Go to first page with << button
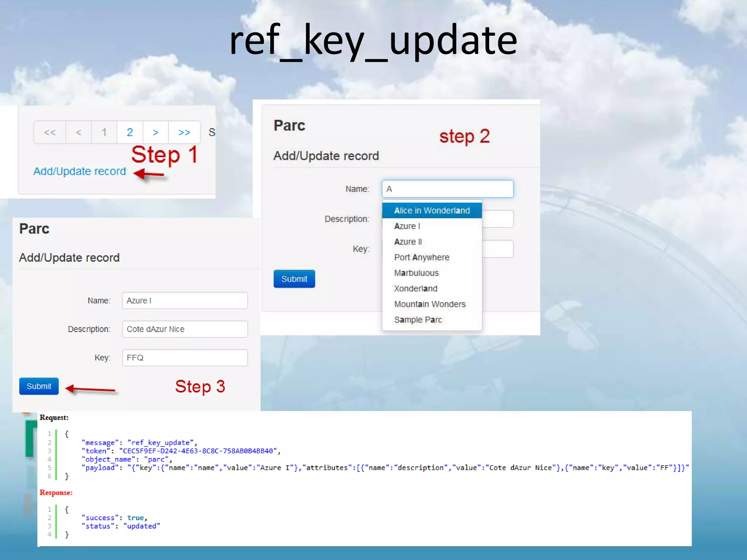This screenshot has width=747, height=560. coord(50,132)
